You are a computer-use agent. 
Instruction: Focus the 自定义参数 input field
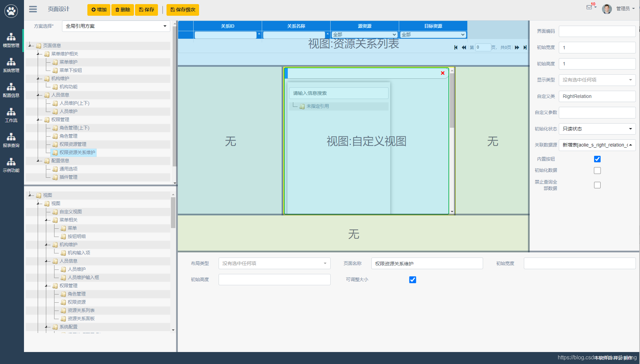(x=597, y=112)
